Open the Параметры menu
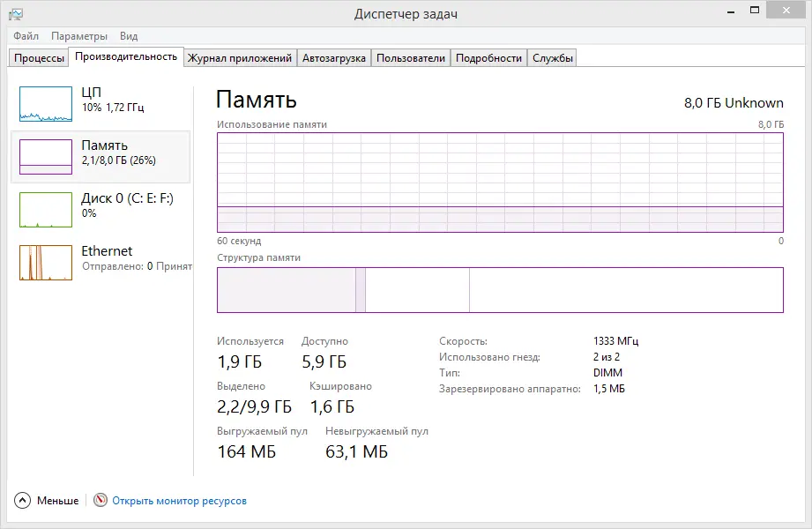This screenshot has width=812, height=529. (79, 36)
